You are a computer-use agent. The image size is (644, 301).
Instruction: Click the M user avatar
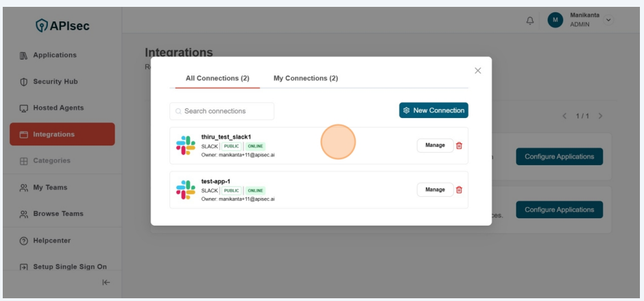pyautogui.click(x=555, y=21)
